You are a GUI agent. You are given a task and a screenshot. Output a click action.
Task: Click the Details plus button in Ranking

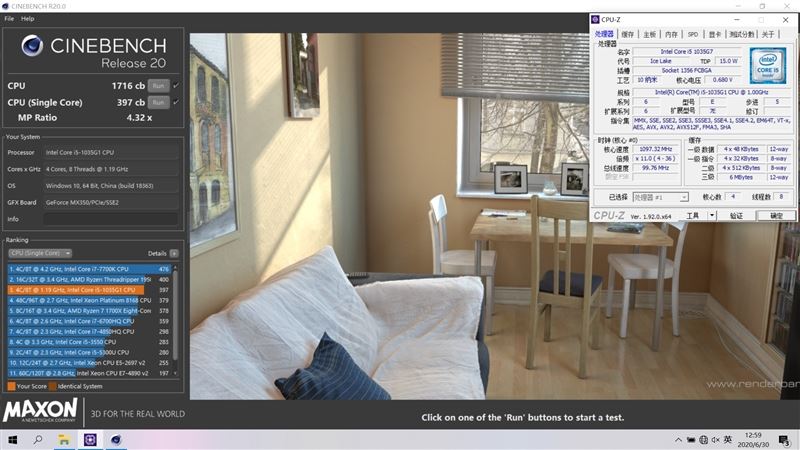tap(174, 253)
